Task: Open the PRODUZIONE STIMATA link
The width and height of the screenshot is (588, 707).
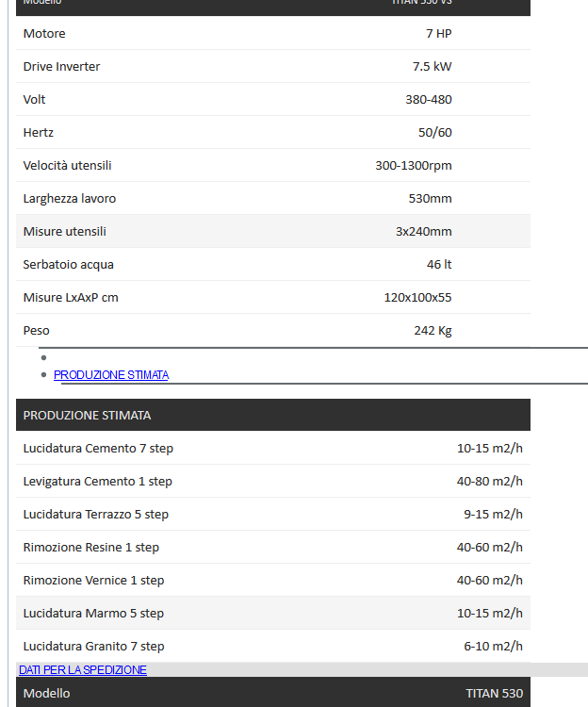Action: coord(111,374)
